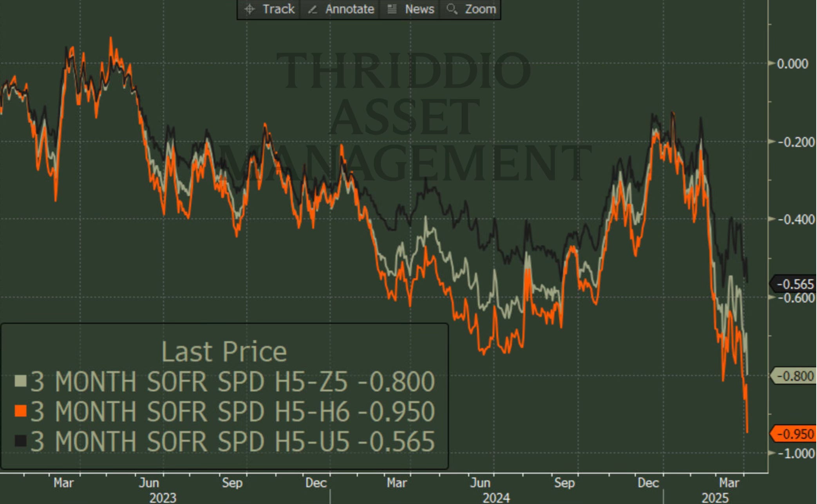Screen dimensions: 817x504
Task: Click the News list icon
Action: click(392, 9)
